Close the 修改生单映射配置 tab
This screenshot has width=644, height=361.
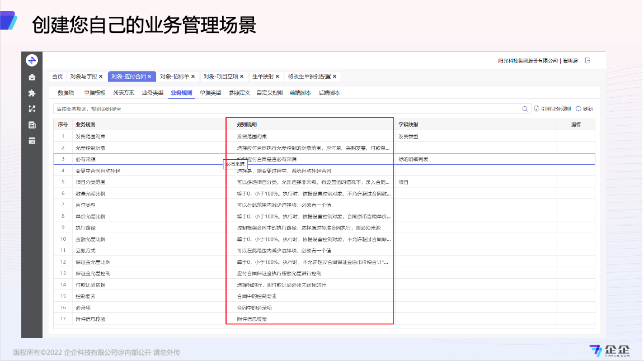(335, 77)
